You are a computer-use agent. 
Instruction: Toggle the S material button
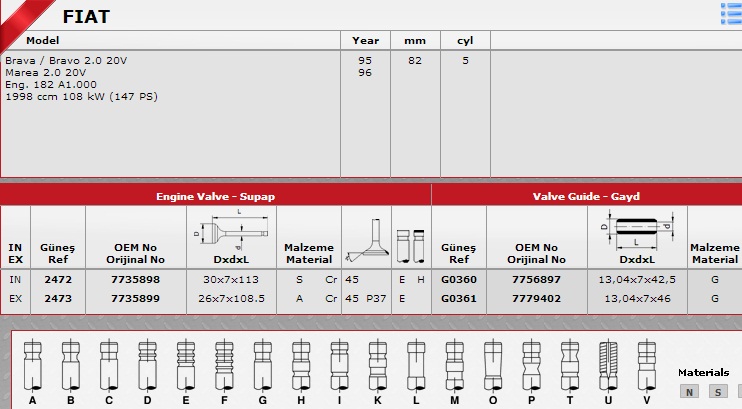click(717, 392)
